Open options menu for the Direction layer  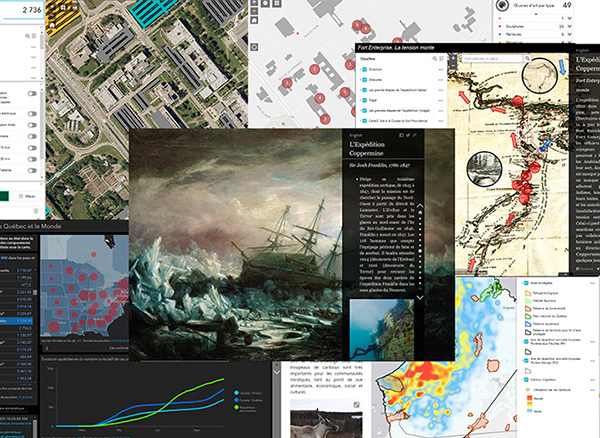(441, 70)
